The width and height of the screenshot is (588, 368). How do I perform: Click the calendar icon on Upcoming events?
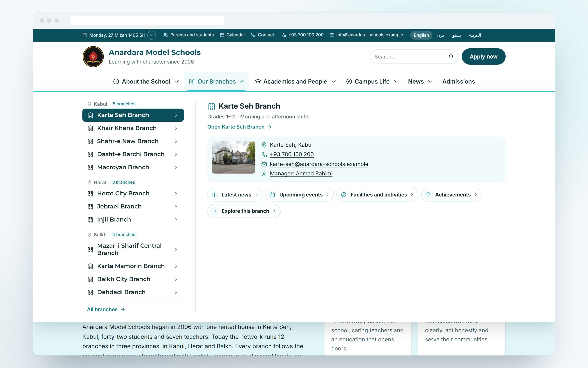[272, 195]
